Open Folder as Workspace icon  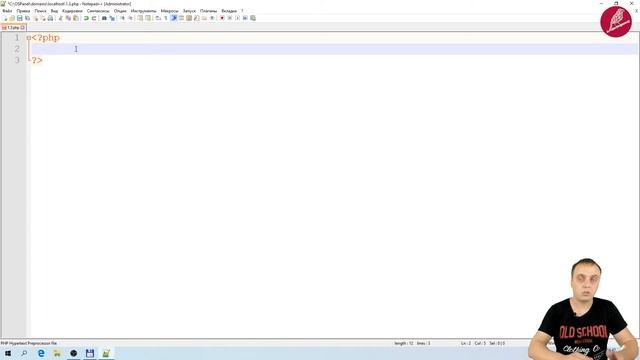(x=204, y=18)
